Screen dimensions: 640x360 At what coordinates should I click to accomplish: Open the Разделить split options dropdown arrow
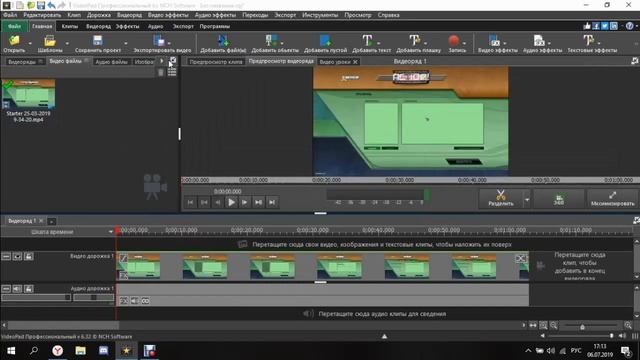point(527,200)
